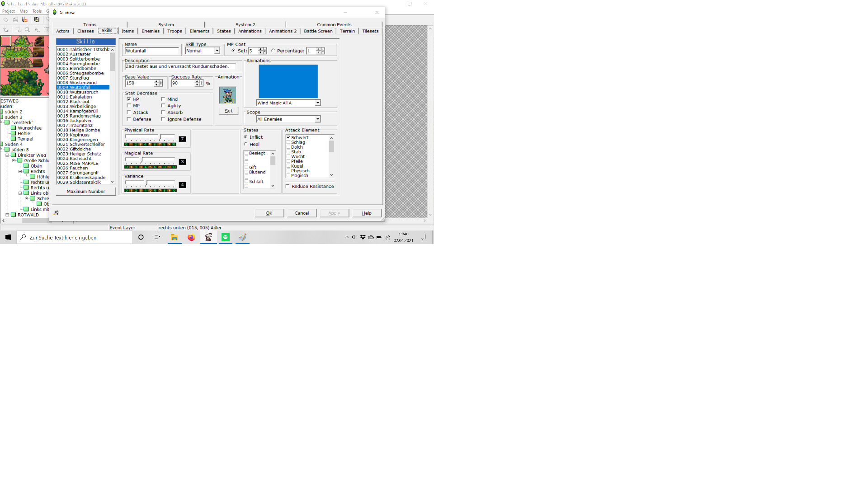
Task: Switch to the Enemies tab
Action: point(150,31)
